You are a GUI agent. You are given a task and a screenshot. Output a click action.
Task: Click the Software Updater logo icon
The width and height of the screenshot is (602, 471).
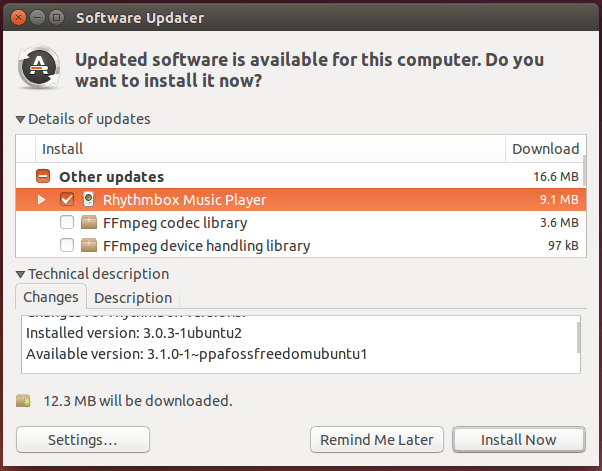click(39, 68)
